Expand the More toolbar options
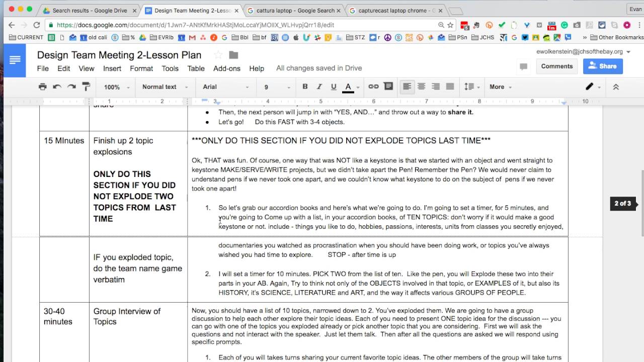This screenshot has height=362, width=644. (x=501, y=87)
